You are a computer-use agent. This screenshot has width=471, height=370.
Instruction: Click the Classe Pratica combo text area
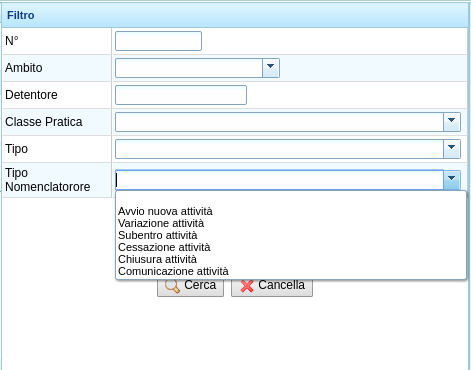click(279, 122)
